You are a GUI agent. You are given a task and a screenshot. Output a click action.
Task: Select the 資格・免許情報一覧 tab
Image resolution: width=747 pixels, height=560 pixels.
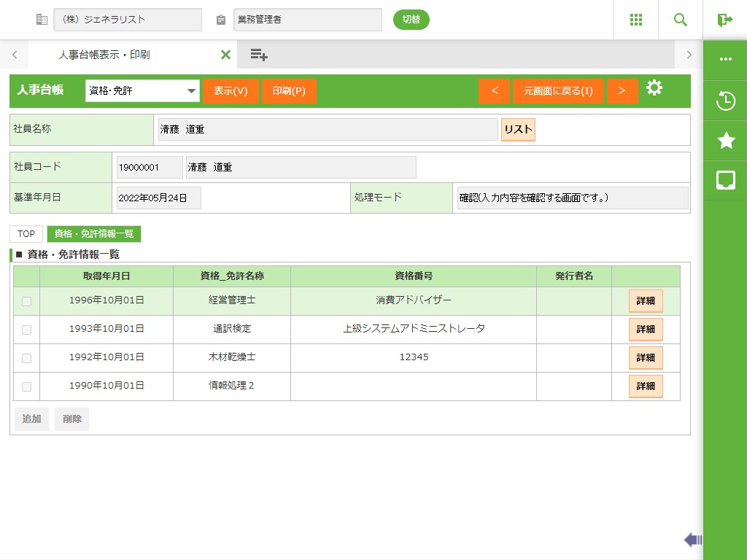94,234
